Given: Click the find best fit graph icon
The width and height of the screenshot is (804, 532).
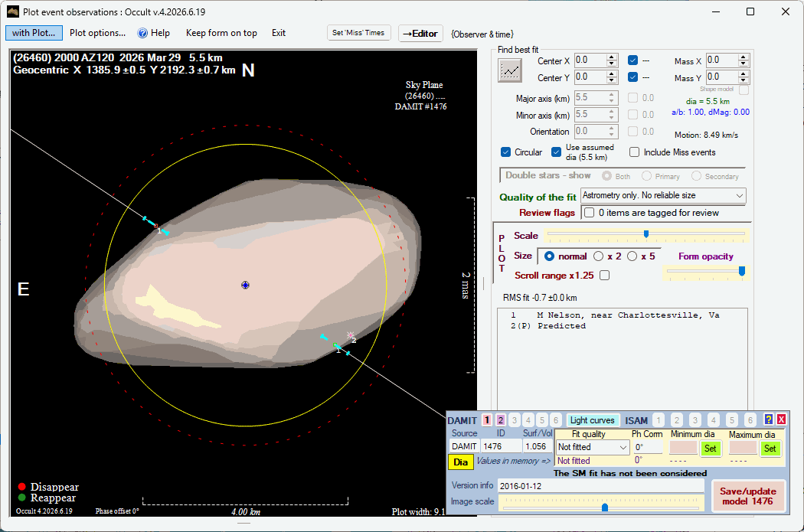Looking at the screenshot, I should 510,70.
